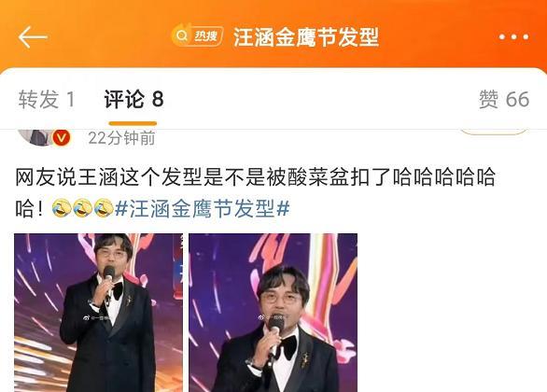The image size is (547, 392).
Task: Select the 评论 8 tab
Action: 134,99
